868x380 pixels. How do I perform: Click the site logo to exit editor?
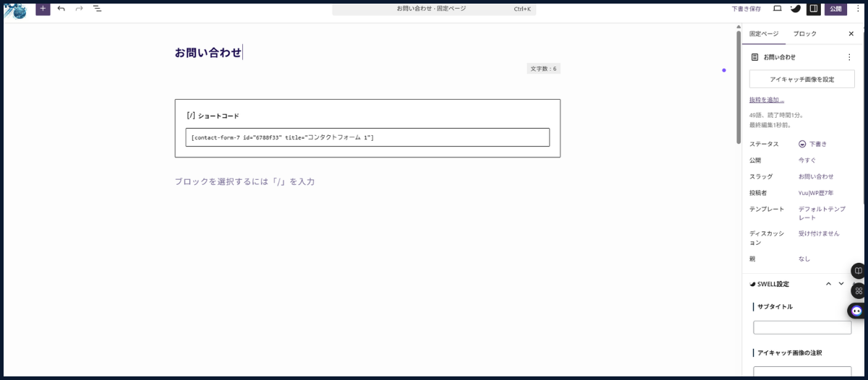tap(14, 9)
